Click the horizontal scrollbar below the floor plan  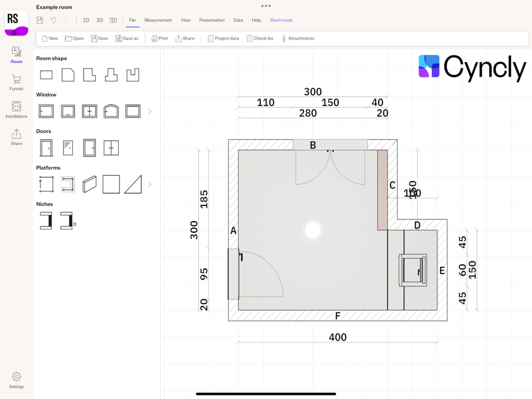point(265,394)
